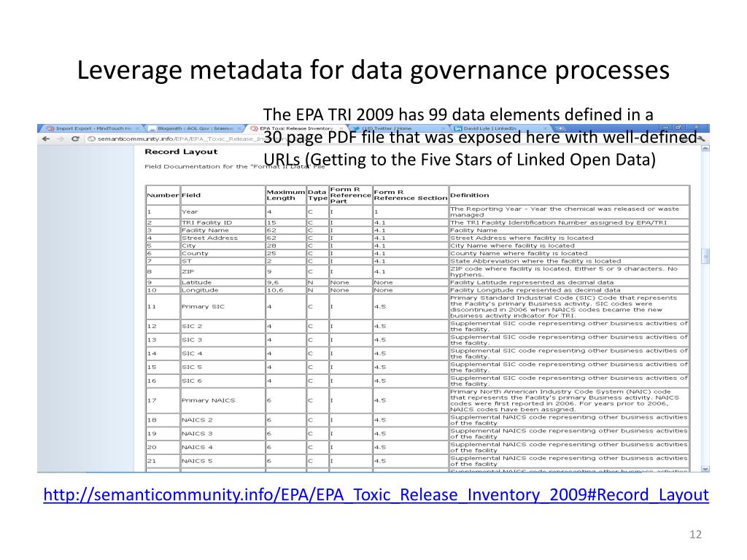This screenshot has width=747, height=560.
Task: Click the LinkedIn favicon on the David Lyle tab
Action: [458, 128]
